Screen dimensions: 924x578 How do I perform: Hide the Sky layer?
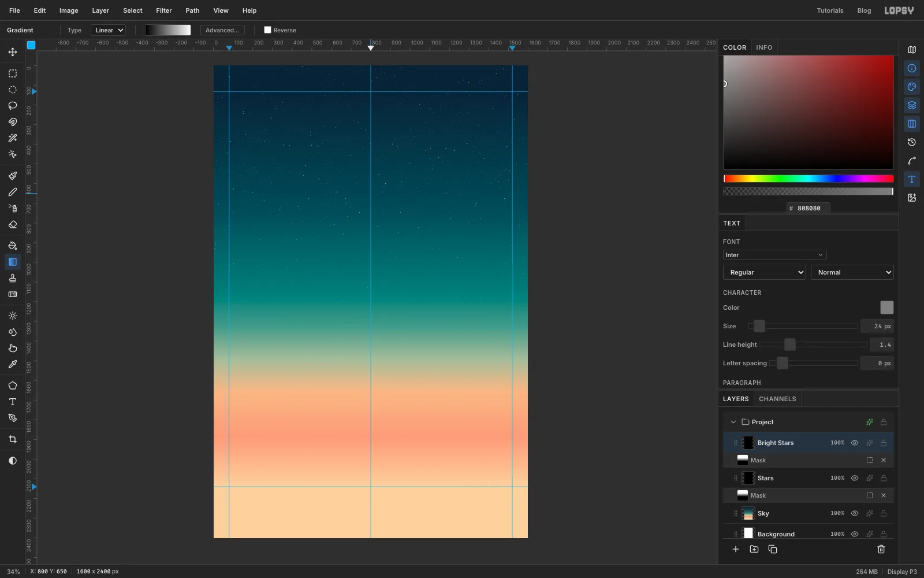tap(855, 513)
